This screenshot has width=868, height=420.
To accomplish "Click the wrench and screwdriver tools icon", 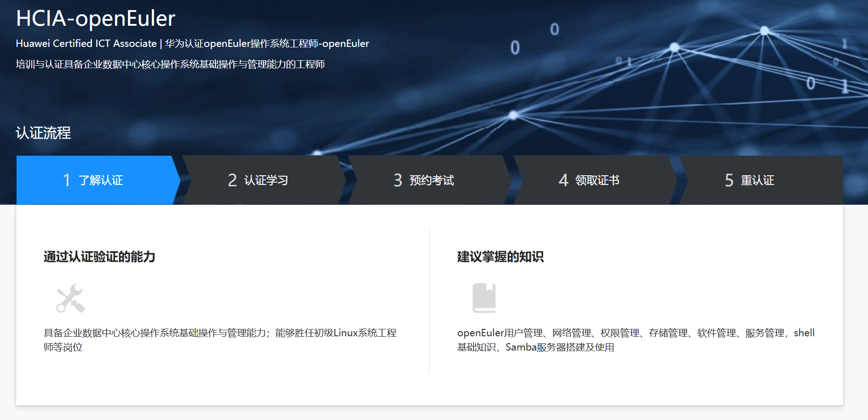I will click(x=71, y=299).
